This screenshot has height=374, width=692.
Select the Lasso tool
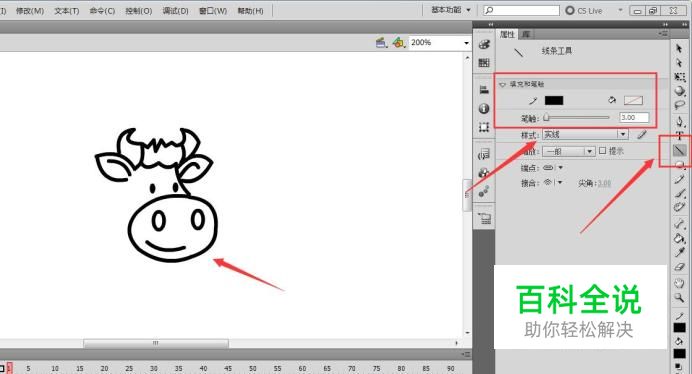(679, 105)
